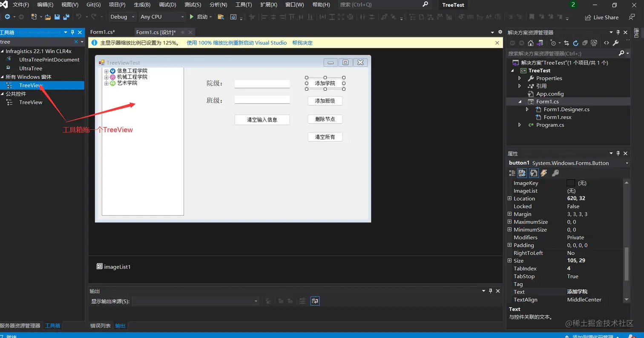The height and width of the screenshot is (338, 644).
Task: Click the refresh icon in Solution Explorer
Action: pyautogui.click(x=575, y=43)
